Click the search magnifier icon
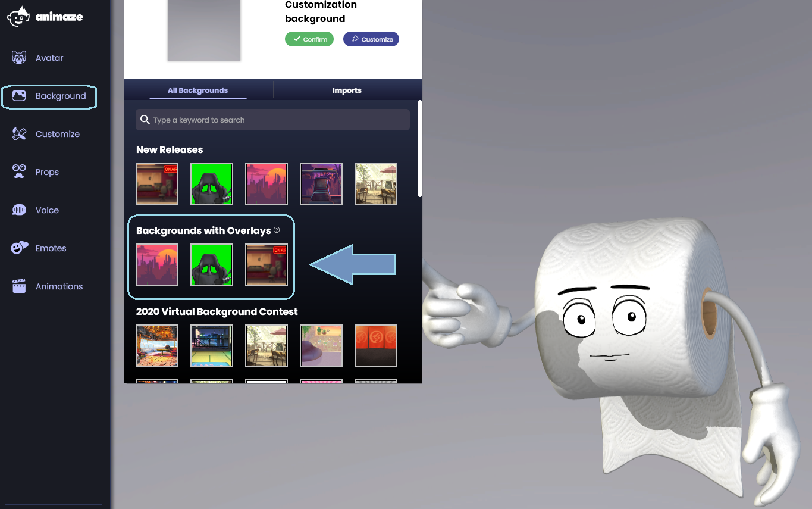The image size is (812, 509). (x=145, y=120)
